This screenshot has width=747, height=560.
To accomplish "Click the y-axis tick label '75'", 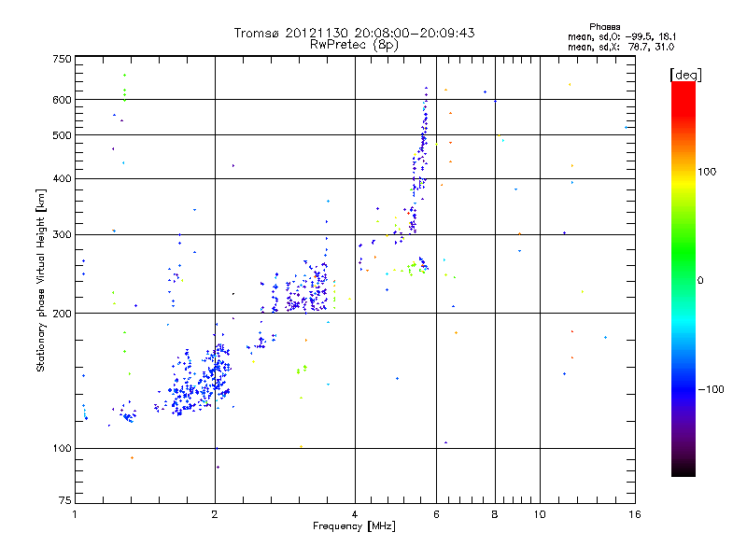I will 65,500.
